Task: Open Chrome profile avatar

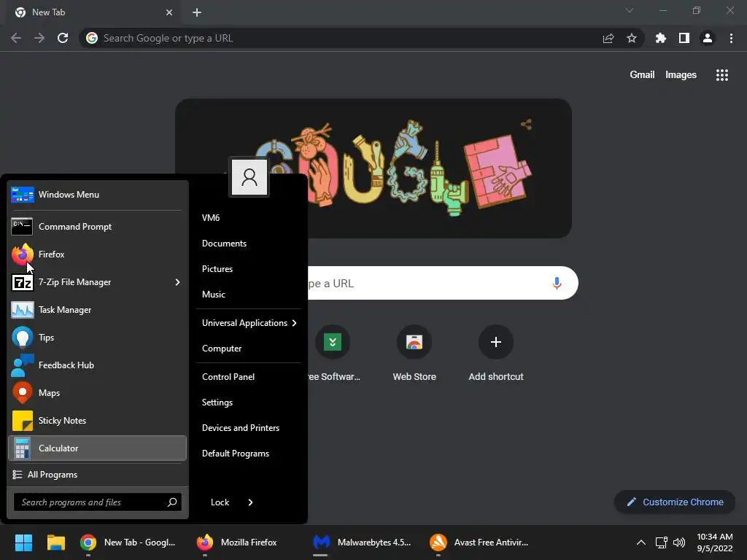Action: click(708, 38)
